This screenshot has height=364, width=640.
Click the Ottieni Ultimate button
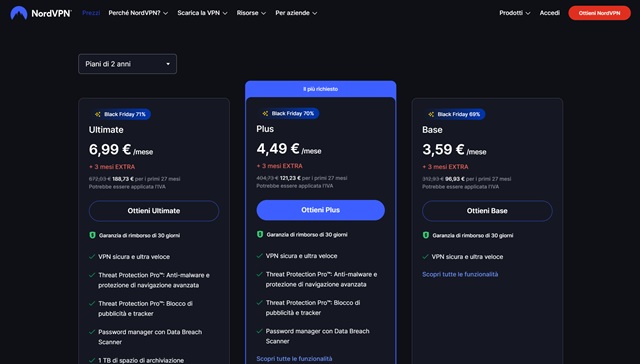(154, 211)
